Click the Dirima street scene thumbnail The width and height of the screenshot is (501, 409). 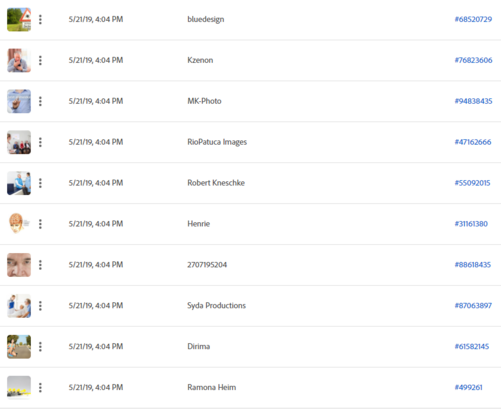tap(19, 347)
